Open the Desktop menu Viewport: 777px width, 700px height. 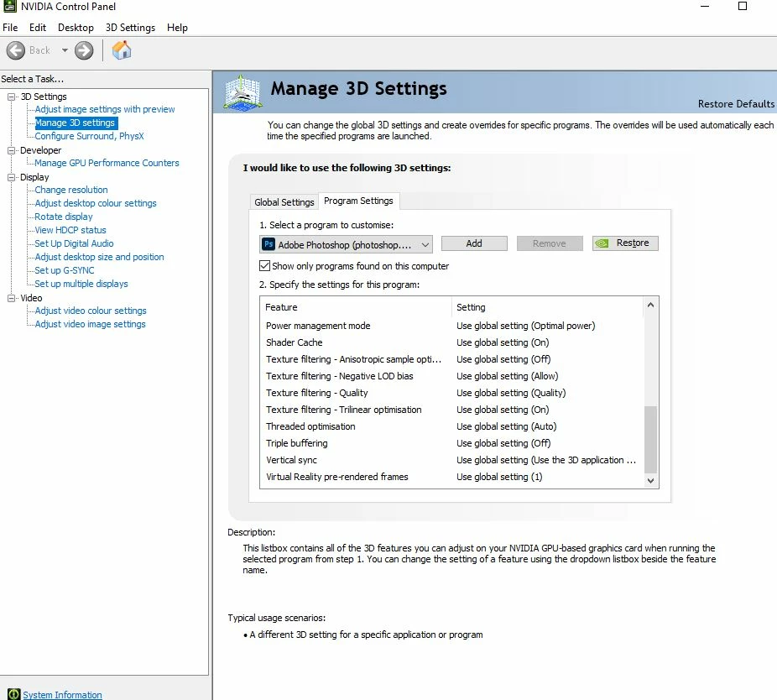(76, 28)
